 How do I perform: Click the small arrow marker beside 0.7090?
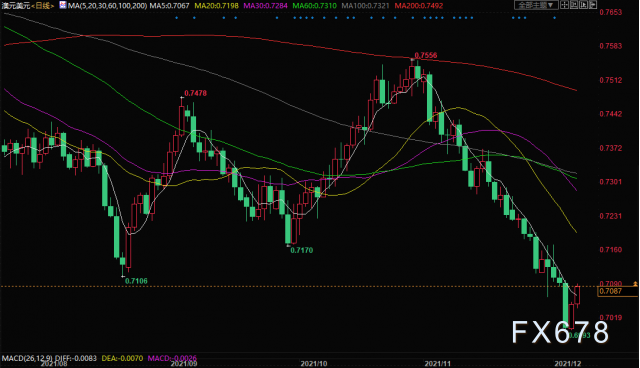[635, 283]
